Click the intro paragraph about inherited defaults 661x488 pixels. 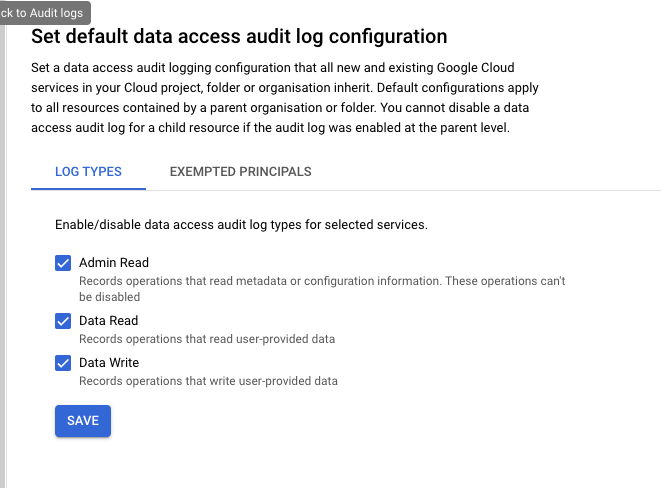click(272, 97)
